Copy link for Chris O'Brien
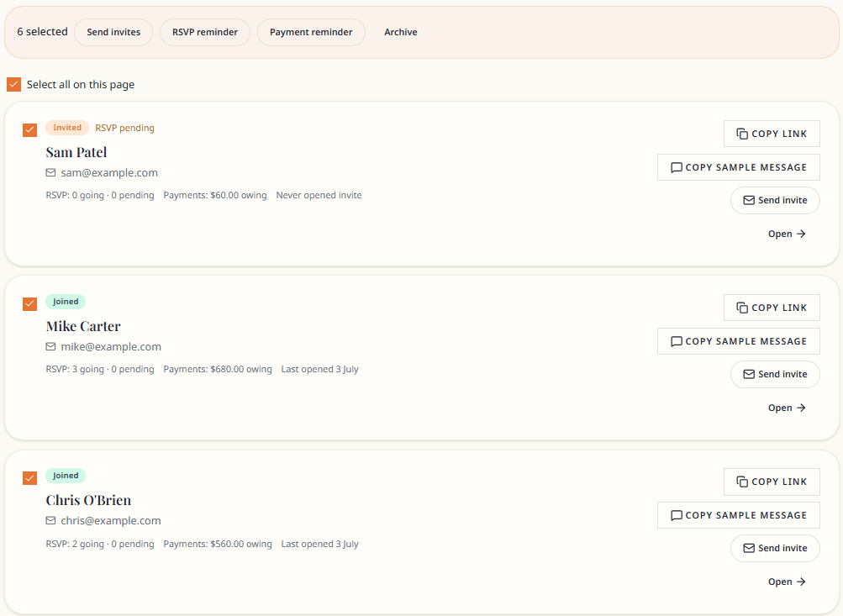The height and width of the screenshot is (616, 843). pos(772,482)
